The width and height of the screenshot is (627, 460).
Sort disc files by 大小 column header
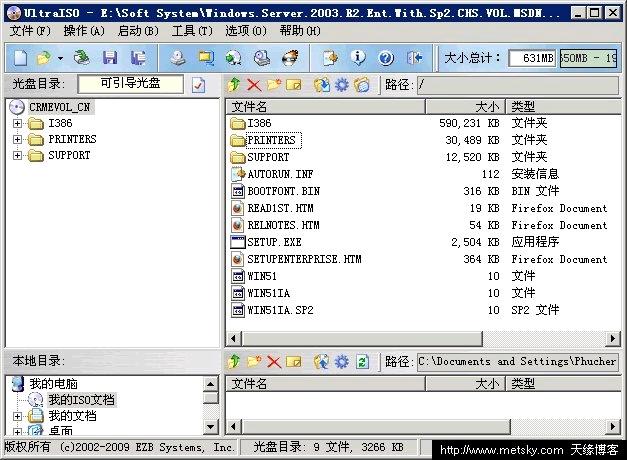(x=465, y=106)
